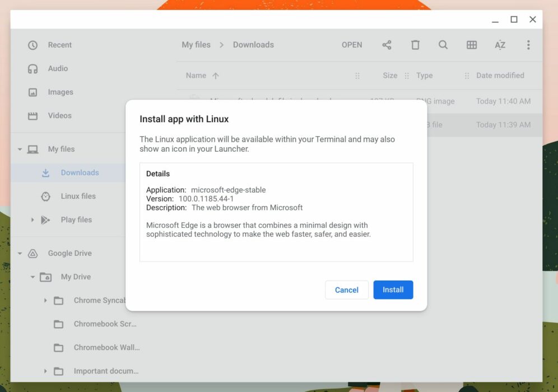Open the three-dot options menu
The width and height of the screenshot is (558, 392).
[528, 45]
